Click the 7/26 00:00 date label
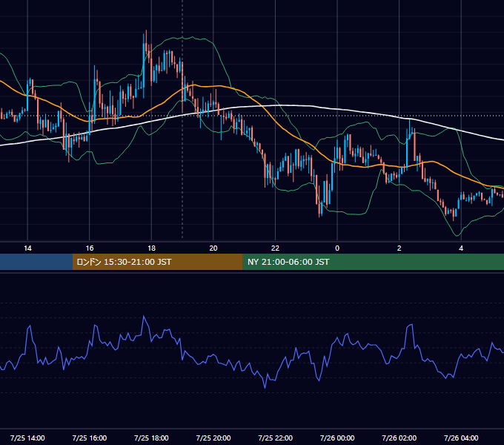The image size is (504, 445). click(x=337, y=438)
